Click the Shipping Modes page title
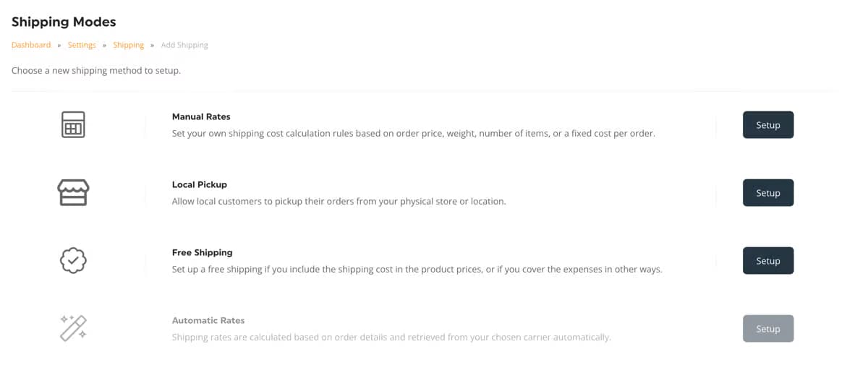 tap(64, 22)
